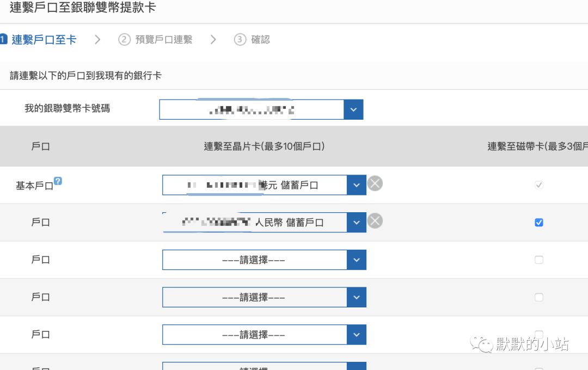
Task: Click the step 2 numbered circle icon
Action: click(x=121, y=39)
